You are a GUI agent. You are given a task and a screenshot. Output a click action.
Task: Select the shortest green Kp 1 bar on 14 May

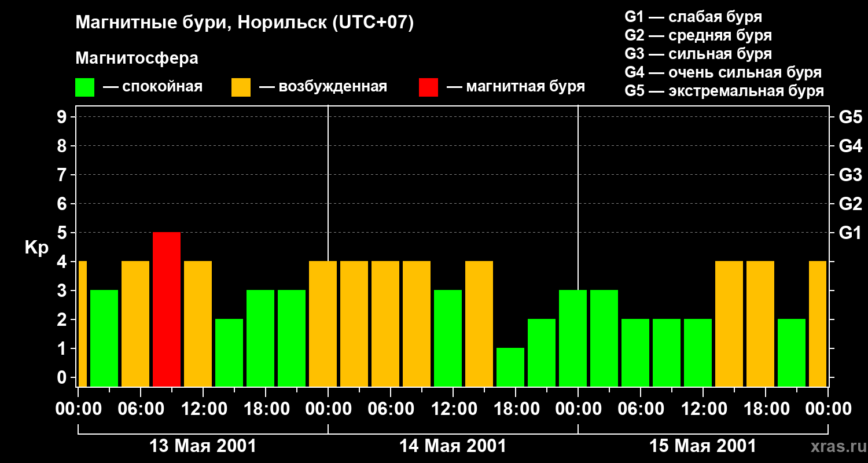coord(510,367)
